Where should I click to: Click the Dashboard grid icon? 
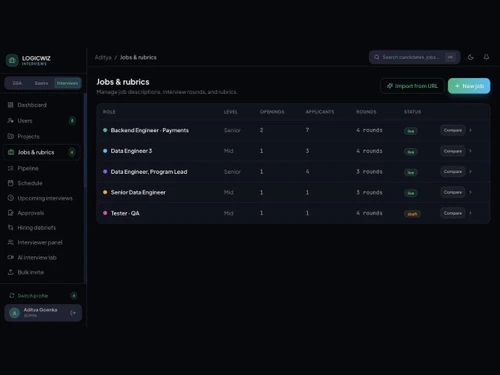coord(11,105)
